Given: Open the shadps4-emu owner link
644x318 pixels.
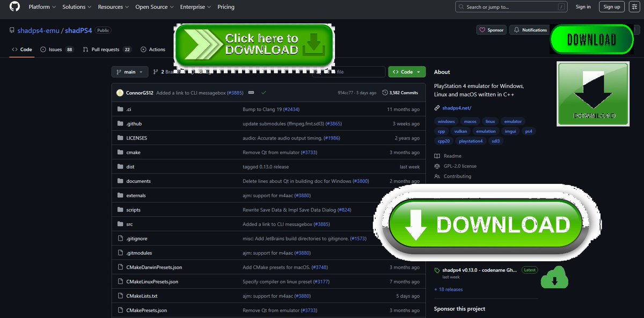Looking at the screenshot, I should tap(38, 31).
